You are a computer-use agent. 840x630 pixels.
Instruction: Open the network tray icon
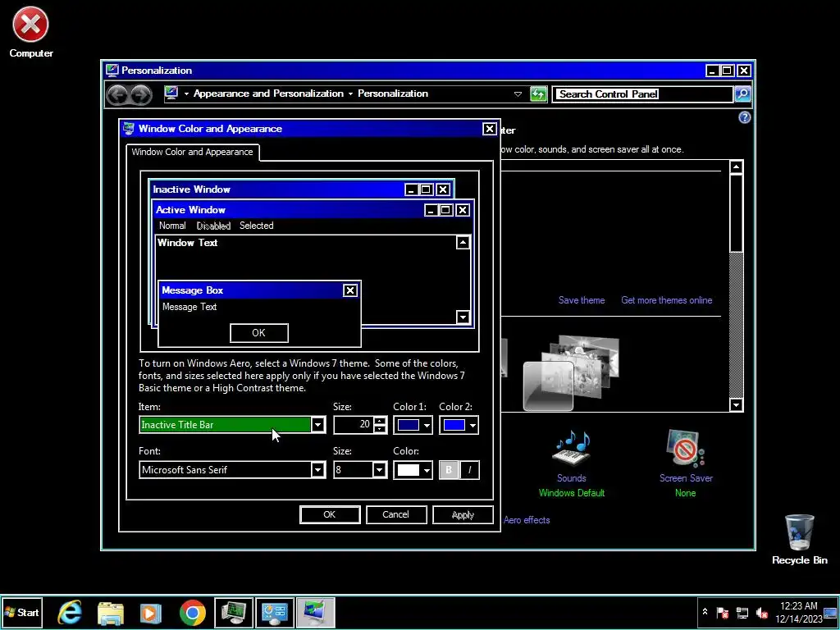click(x=742, y=612)
